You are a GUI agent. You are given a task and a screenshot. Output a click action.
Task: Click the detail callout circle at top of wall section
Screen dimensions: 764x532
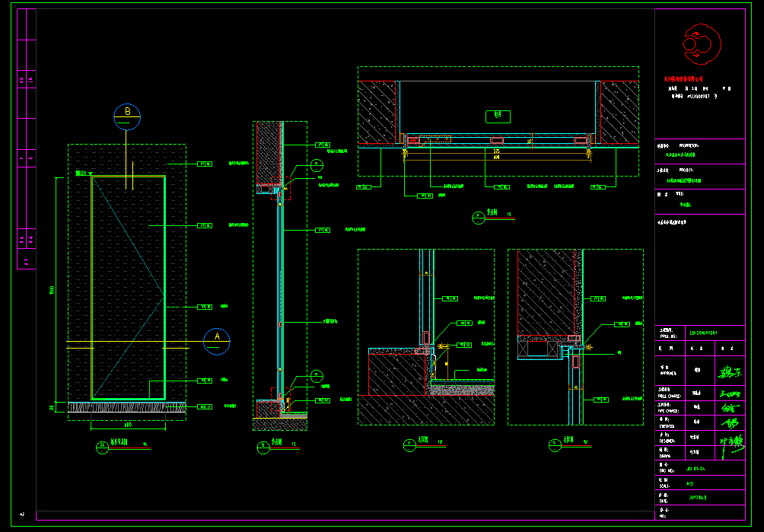click(x=317, y=164)
